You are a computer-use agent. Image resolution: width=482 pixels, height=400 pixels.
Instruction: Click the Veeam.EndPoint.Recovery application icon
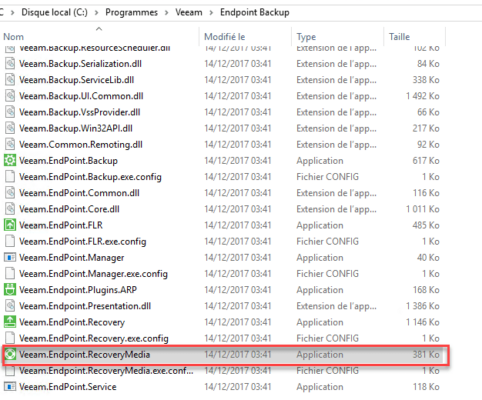(10, 322)
